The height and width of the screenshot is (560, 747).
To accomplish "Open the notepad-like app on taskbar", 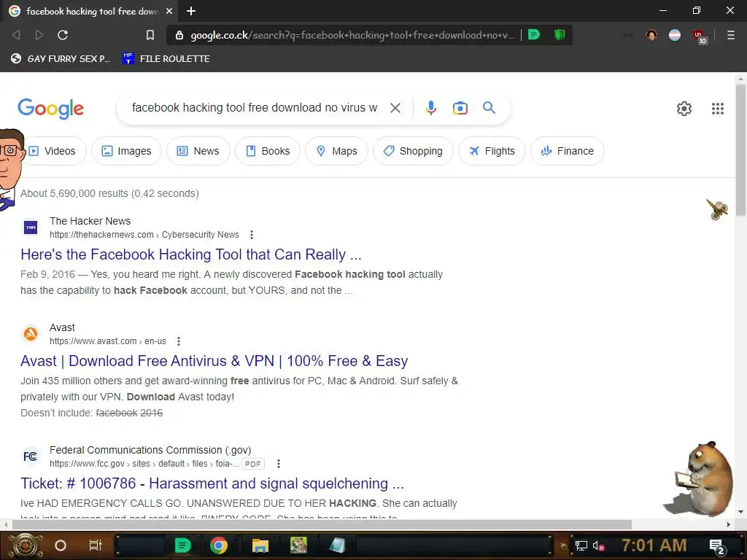I will click(x=337, y=545).
